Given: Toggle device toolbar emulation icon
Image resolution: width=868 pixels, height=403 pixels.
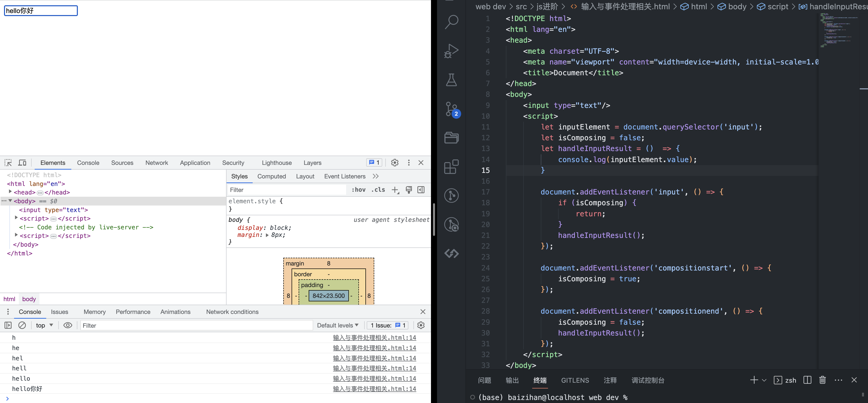Looking at the screenshot, I should (22, 163).
